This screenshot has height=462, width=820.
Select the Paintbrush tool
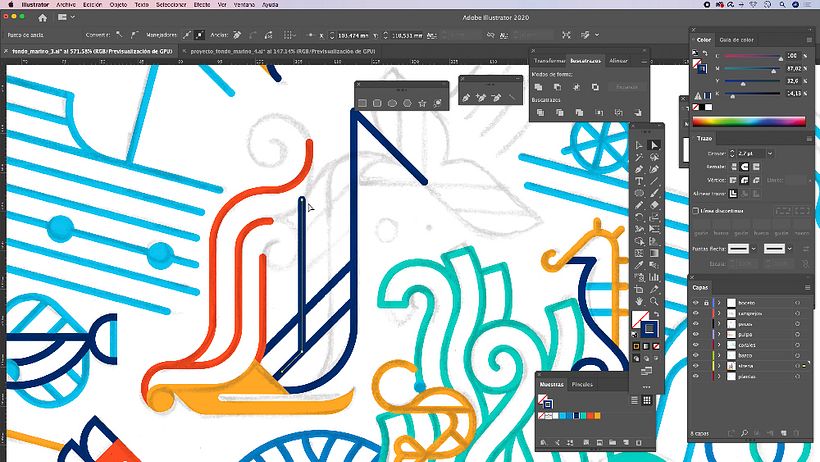tap(654, 193)
